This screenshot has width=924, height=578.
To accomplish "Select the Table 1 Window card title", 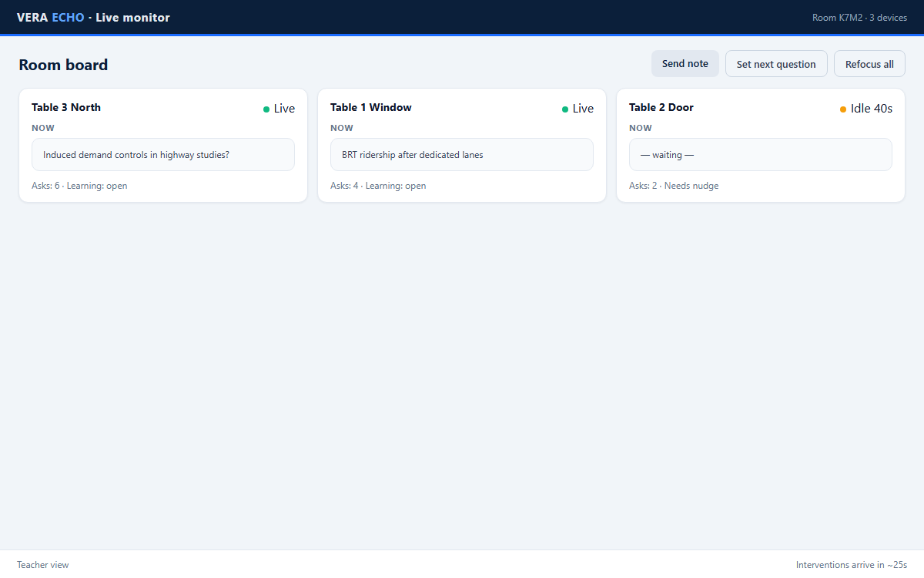I will pos(371,107).
